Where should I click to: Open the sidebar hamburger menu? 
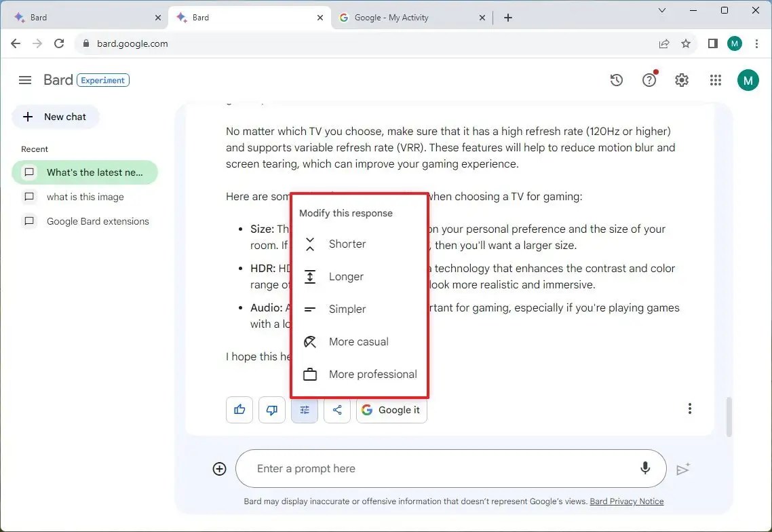(x=24, y=79)
